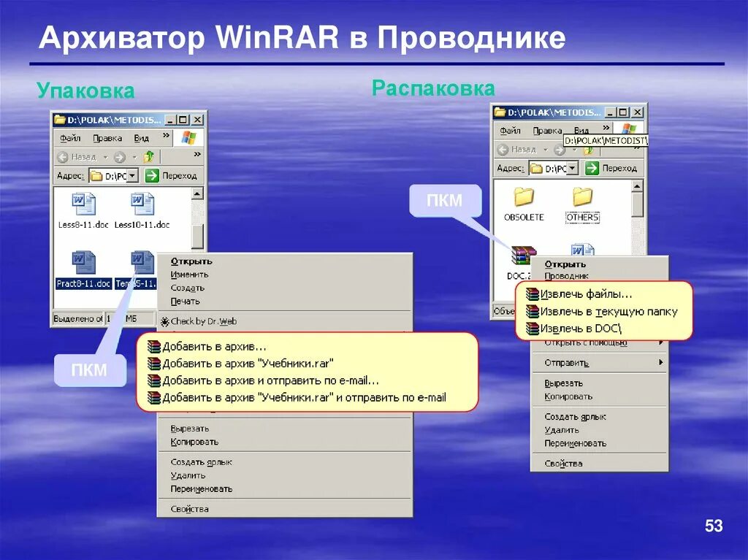Screen dimensions: 748x560
Task: Open Forward history dropdown in left window
Action: pos(134,157)
